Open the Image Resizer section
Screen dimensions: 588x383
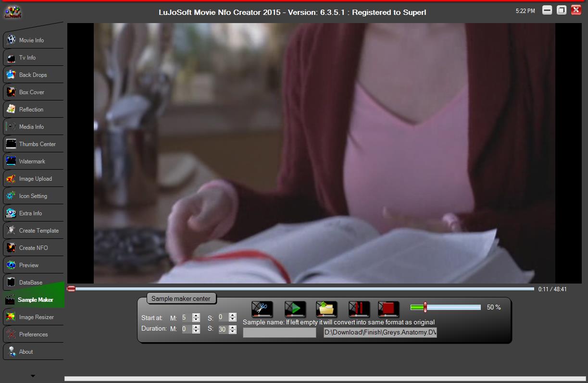pyautogui.click(x=33, y=317)
